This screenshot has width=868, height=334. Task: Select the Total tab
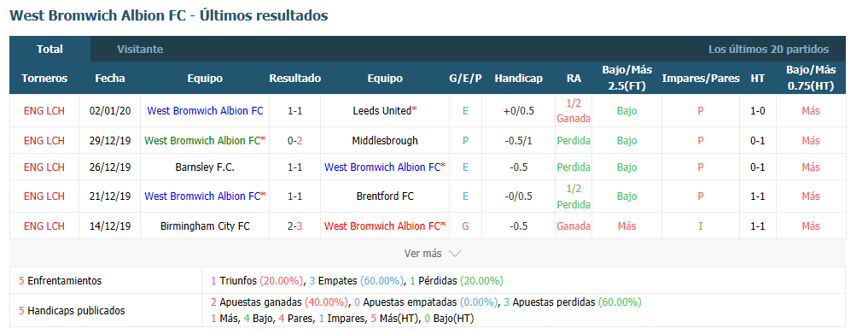tap(50, 50)
